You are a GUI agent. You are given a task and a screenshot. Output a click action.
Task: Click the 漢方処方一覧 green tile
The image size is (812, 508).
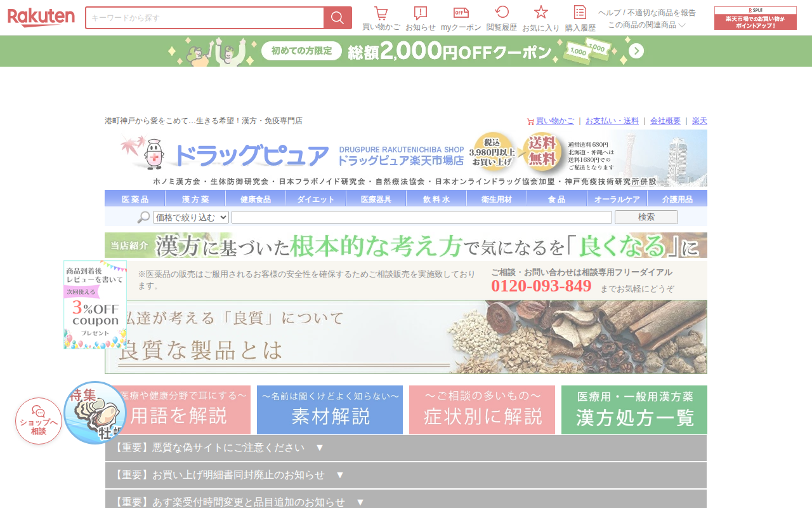pos(634,410)
